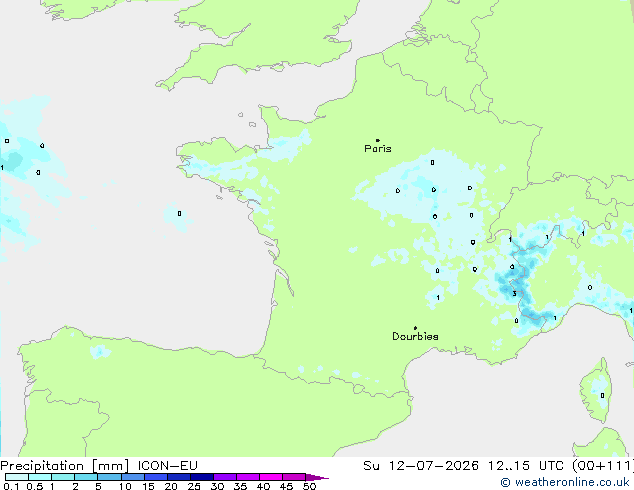Click the precipitation value "3" over the Alps
This screenshot has height=490, width=634.
514,294
